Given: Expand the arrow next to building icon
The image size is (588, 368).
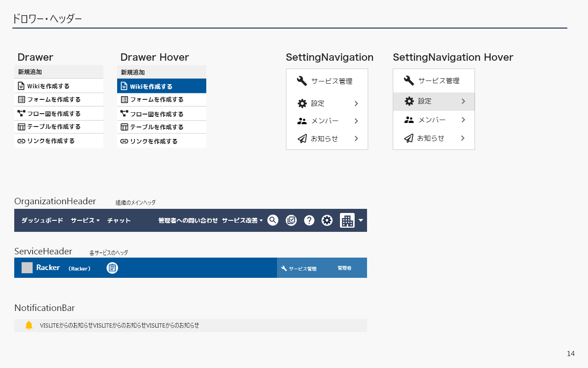Looking at the screenshot, I should pyautogui.click(x=361, y=220).
